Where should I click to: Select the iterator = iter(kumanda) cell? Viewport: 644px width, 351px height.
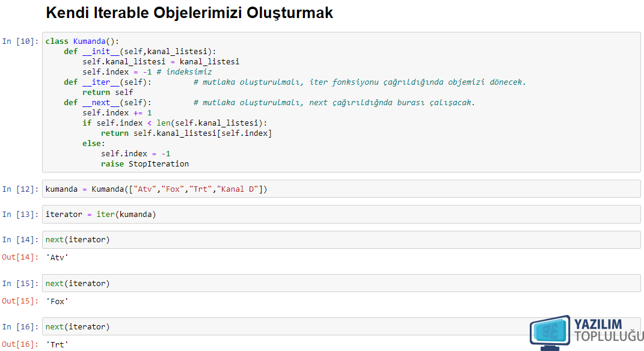[342, 215]
